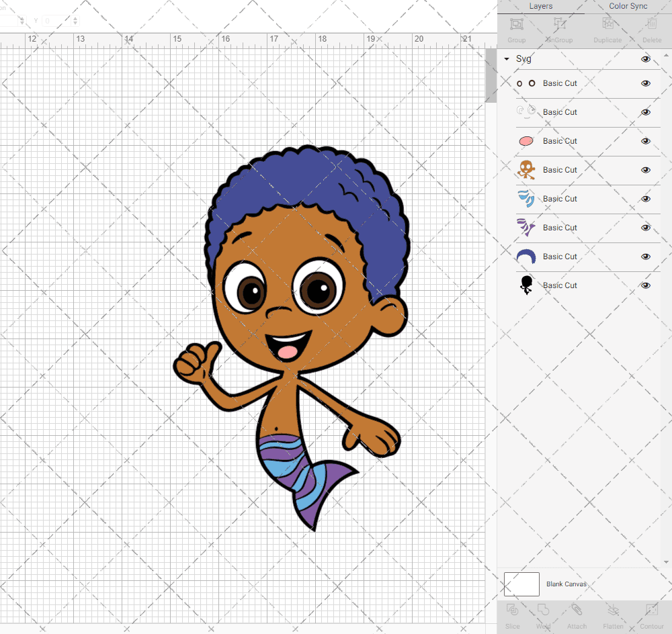Collapse the Svg group arrow
The height and width of the screenshot is (634, 672).
[x=507, y=59]
